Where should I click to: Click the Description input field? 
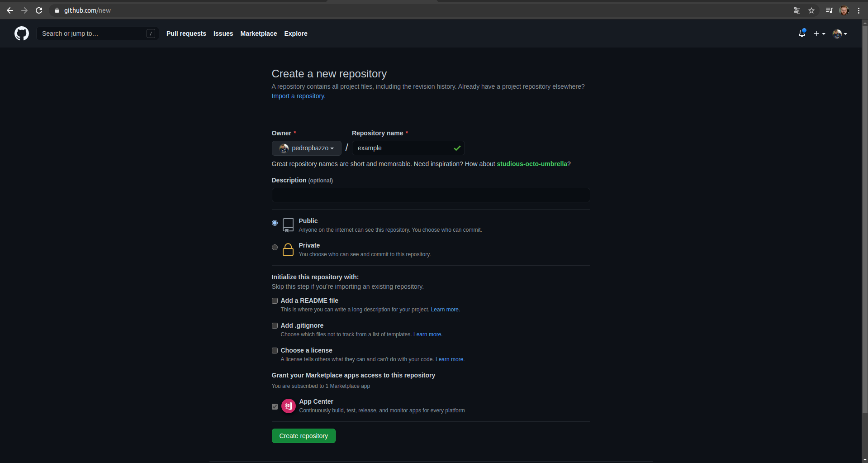click(x=431, y=195)
